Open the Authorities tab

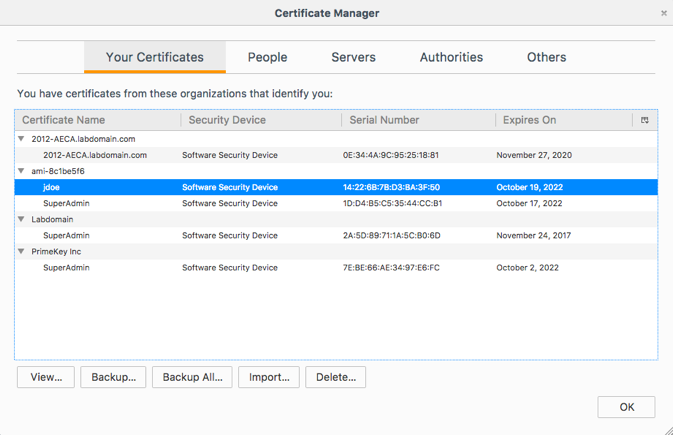point(451,57)
